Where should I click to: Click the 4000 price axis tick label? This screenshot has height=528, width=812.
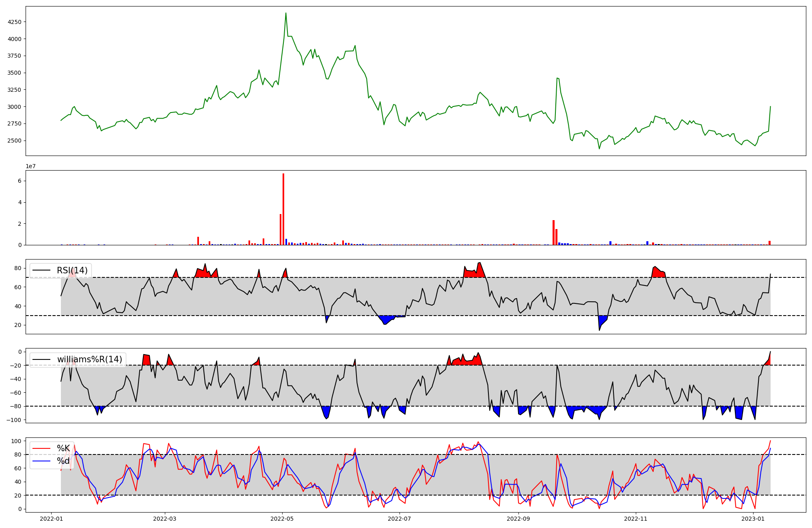coord(15,39)
